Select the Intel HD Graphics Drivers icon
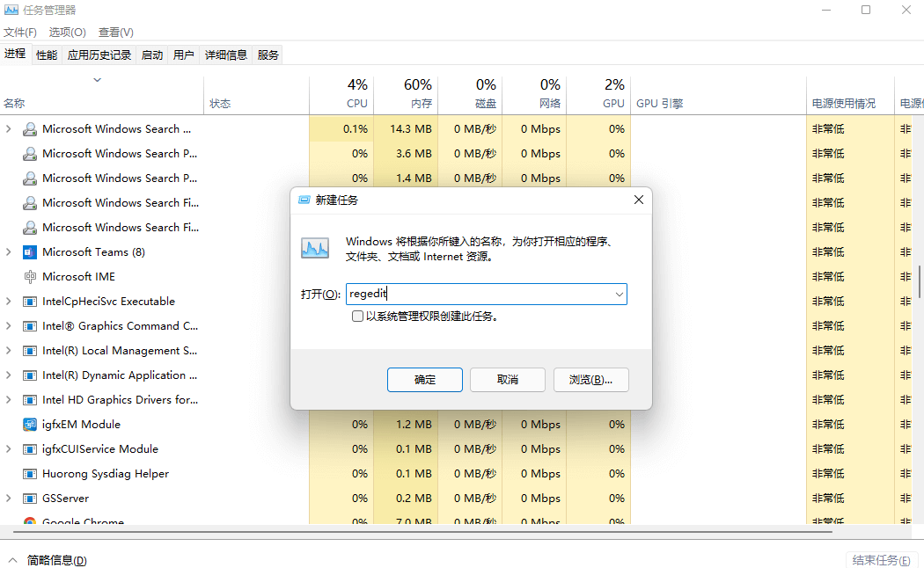Screen dimensions: 924x568 pyautogui.click(x=29, y=399)
